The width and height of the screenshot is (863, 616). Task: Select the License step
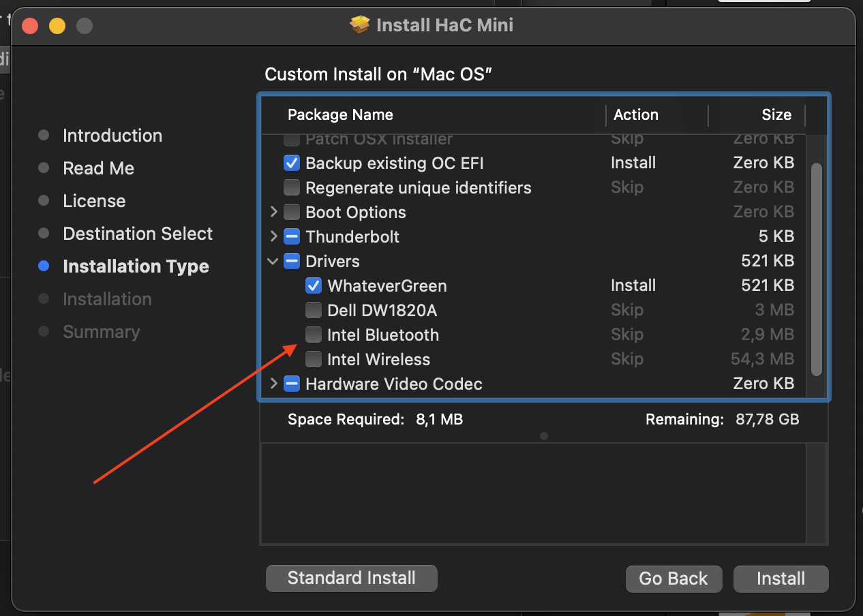(94, 201)
